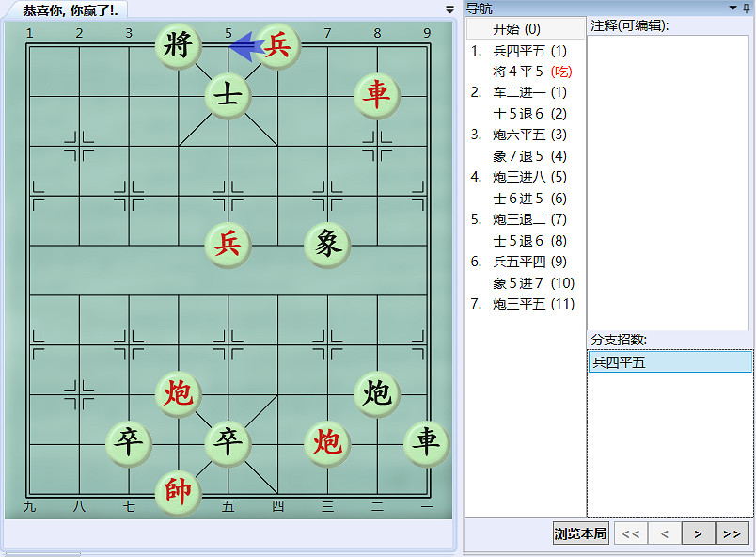Viewport: 756px width, 557px height.
Task: Click the red pawn 兵 at the top edge
Action: pyautogui.click(x=276, y=43)
